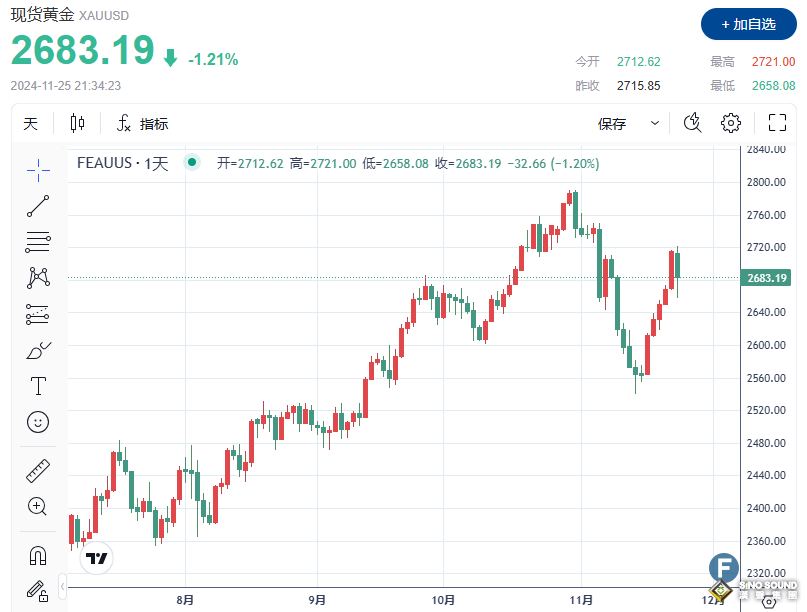The height and width of the screenshot is (612, 807).
Task: Select the trend line drawing tool
Action: pyautogui.click(x=38, y=204)
